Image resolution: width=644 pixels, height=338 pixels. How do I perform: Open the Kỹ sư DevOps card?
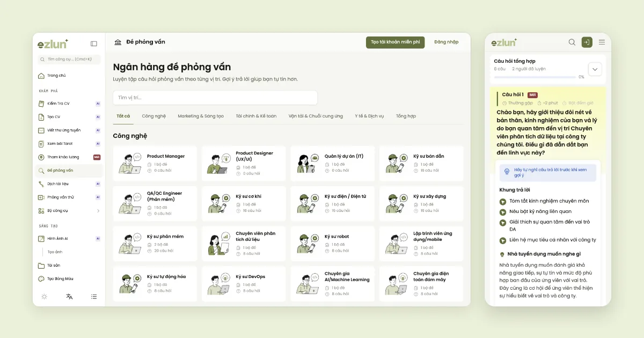tap(244, 283)
